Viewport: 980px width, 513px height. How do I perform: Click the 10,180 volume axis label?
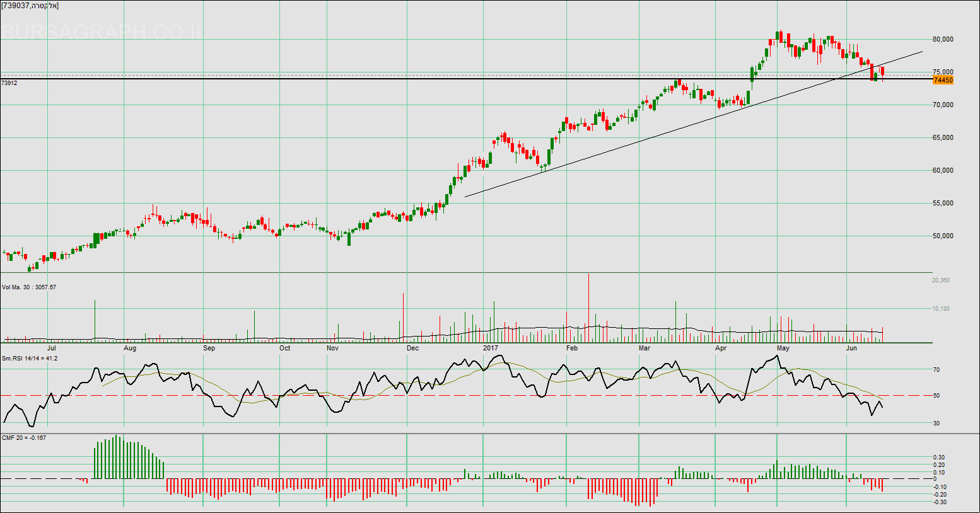(x=941, y=309)
